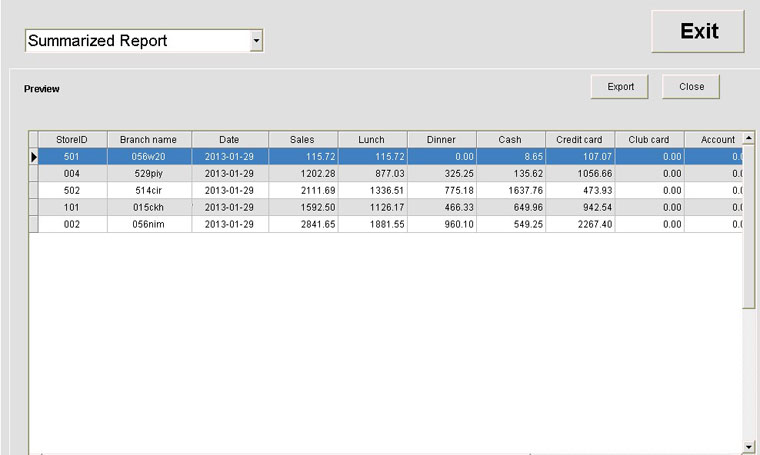Screen dimensions: 760x455
Task: Click the Close button in Preview
Action: tap(691, 87)
